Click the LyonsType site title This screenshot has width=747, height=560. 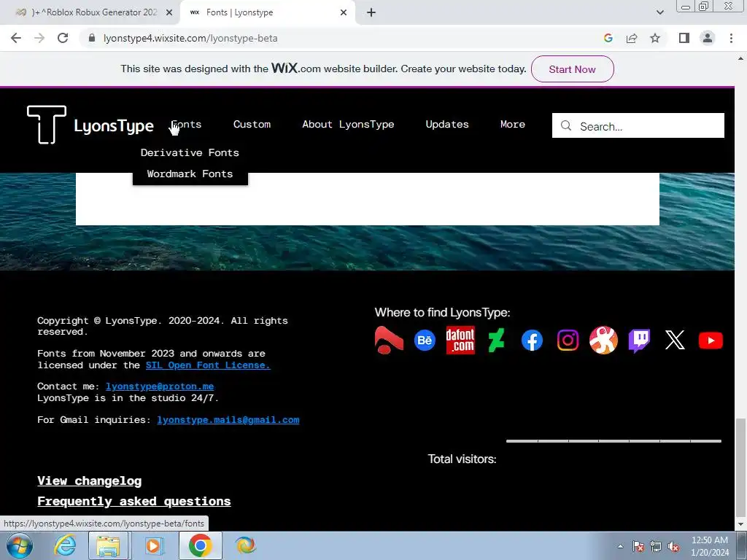click(x=113, y=125)
